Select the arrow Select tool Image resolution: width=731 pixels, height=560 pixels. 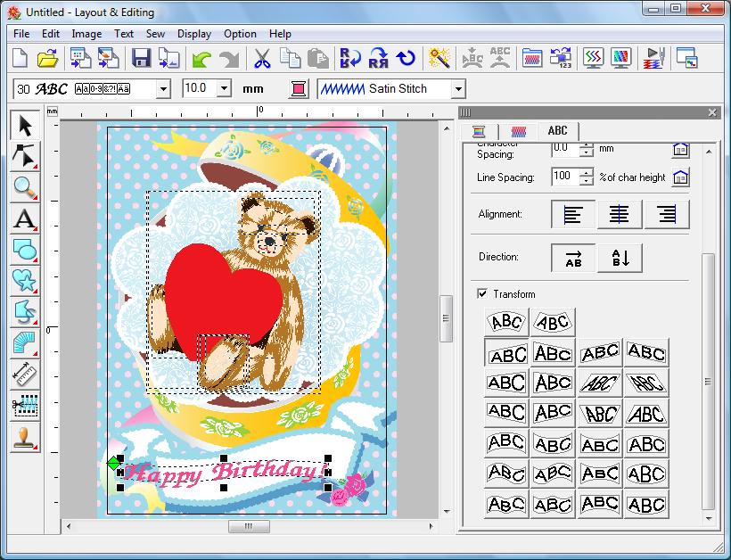pyautogui.click(x=25, y=126)
